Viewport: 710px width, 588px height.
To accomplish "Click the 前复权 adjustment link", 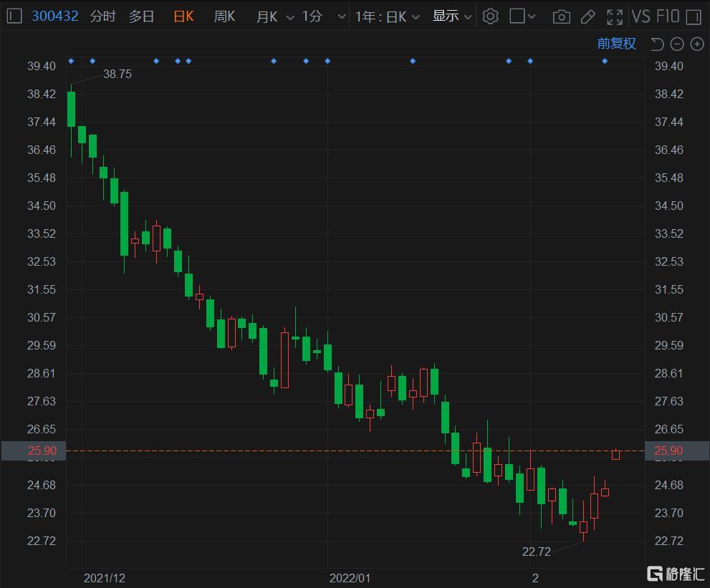I will 616,44.
